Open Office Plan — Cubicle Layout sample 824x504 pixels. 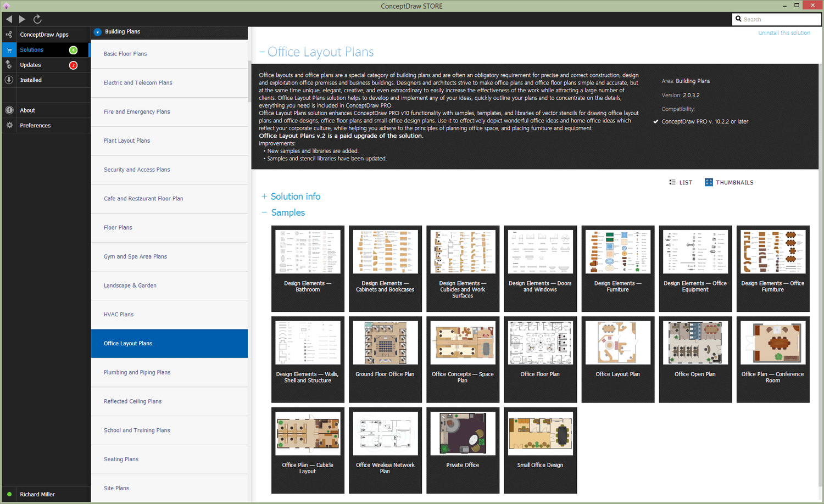point(308,450)
